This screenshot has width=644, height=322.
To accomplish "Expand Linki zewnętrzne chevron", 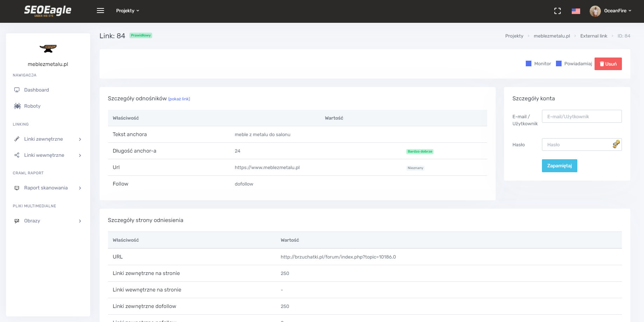I will click(80, 139).
